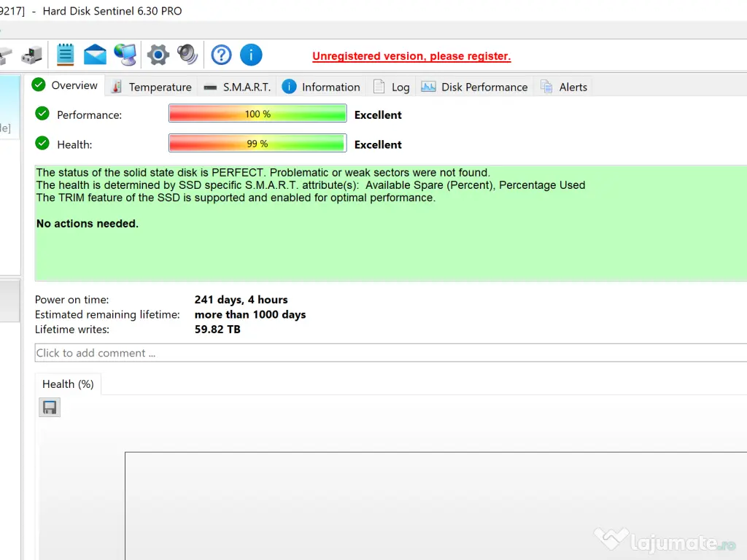Screen dimensions: 747x560
Task: Click the blue envelope email icon
Action: pos(95,55)
